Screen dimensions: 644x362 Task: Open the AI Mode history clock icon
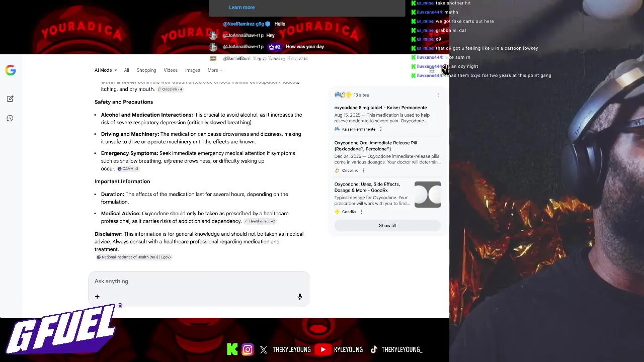10,118
